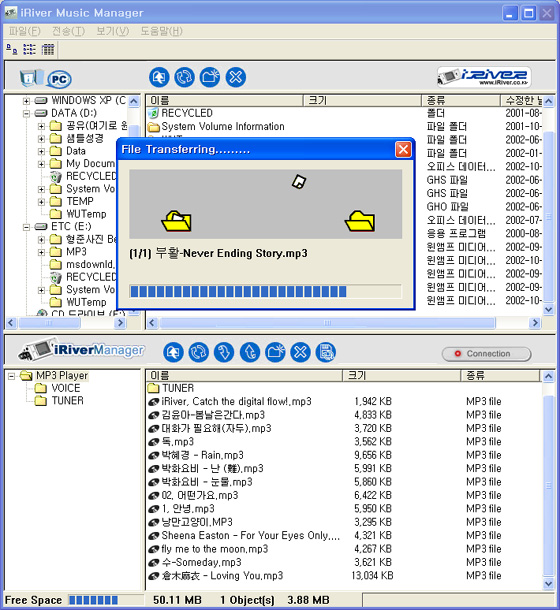Click PC file list horizontal scrollbar thumb
Image resolution: width=560 pixels, height=610 pixels.
[327, 323]
